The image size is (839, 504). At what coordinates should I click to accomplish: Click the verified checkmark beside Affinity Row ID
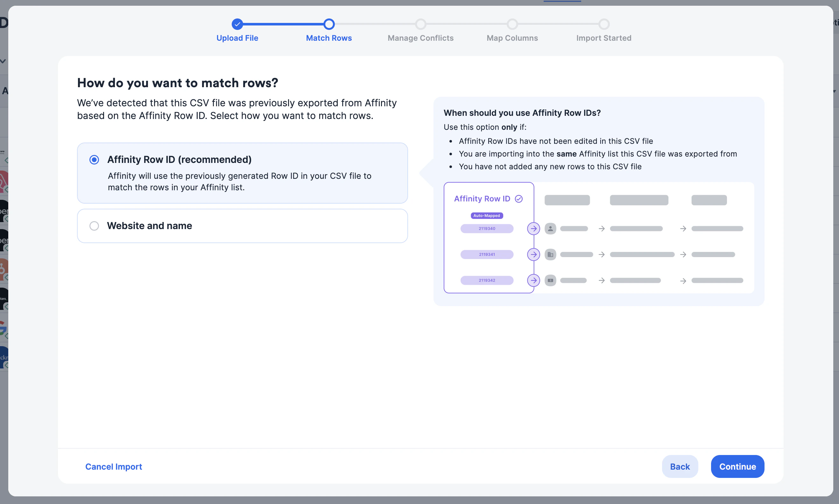click(519, 199)
